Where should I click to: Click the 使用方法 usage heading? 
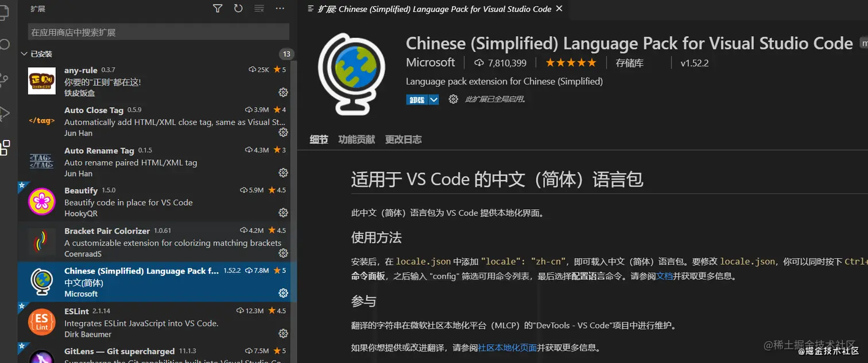tap(377, 237)
